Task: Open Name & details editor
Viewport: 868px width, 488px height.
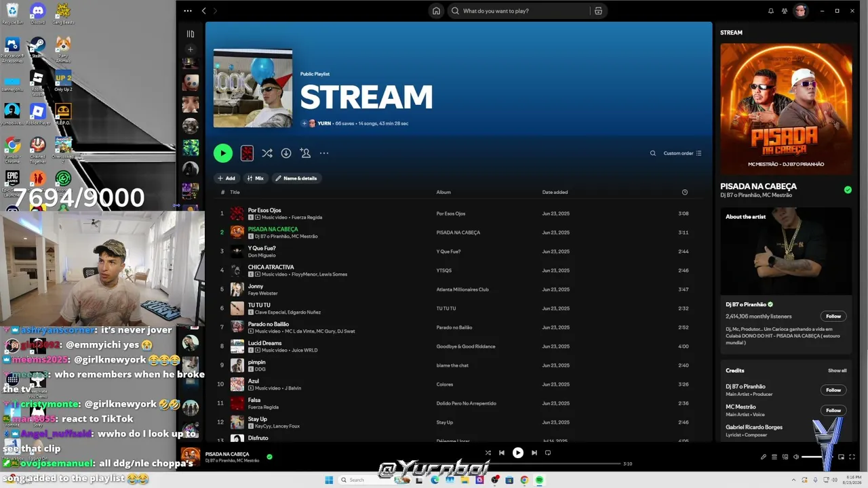Action: [x=296, y=178]
